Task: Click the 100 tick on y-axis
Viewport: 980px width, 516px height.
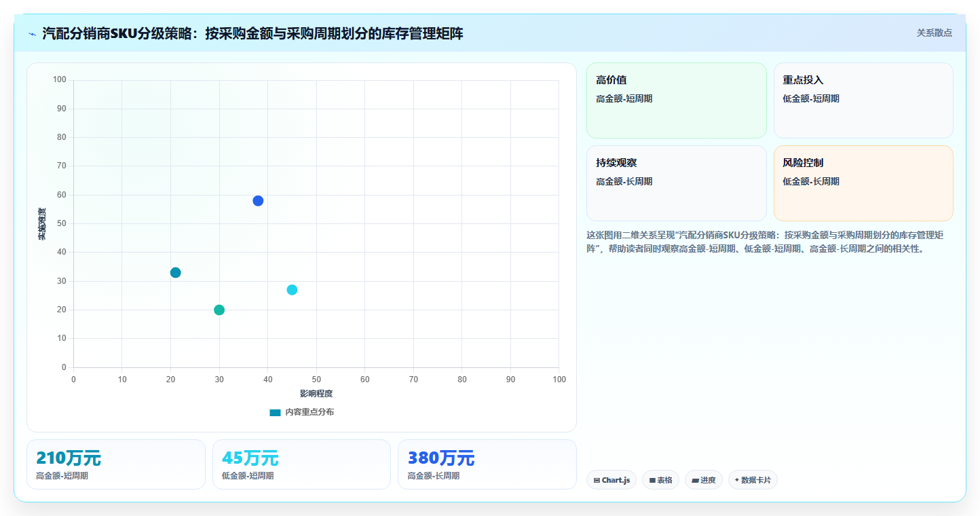Action: pos(60,80)
